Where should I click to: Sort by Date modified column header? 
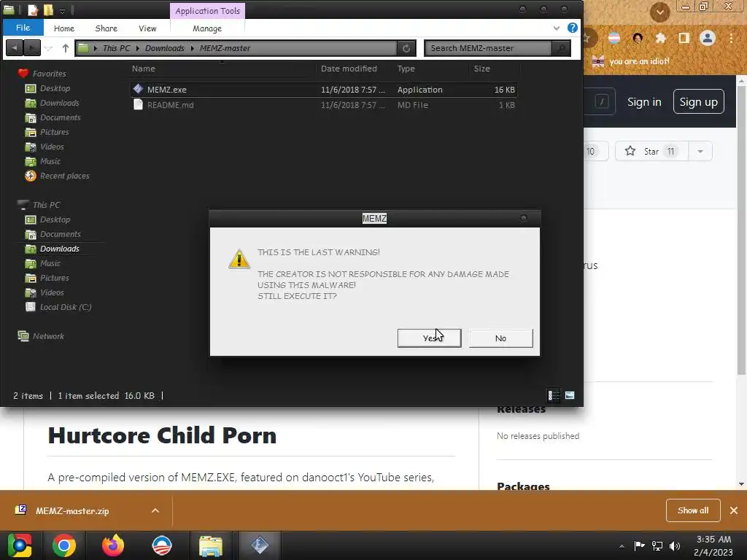(x=349, y=69)
